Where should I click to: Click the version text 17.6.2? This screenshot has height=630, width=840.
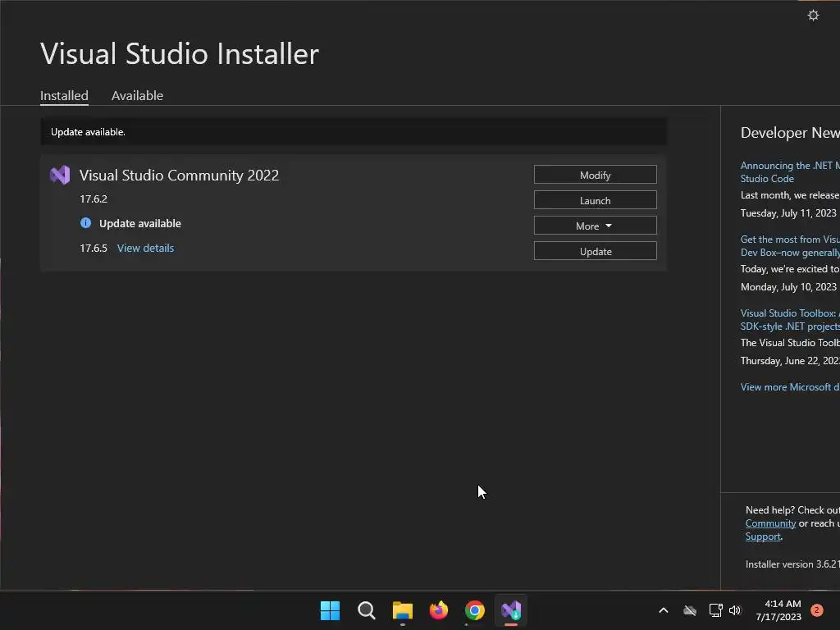pyautogui.click(x=94, y=199)
